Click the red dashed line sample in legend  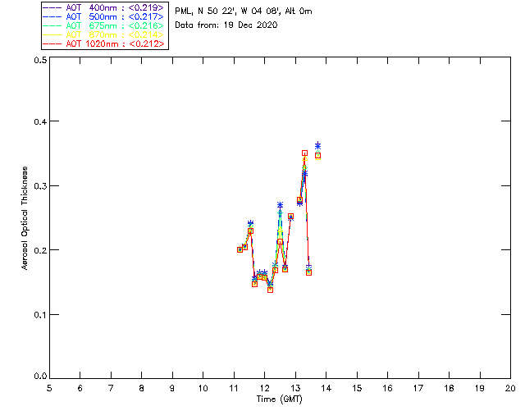[52, 43]
